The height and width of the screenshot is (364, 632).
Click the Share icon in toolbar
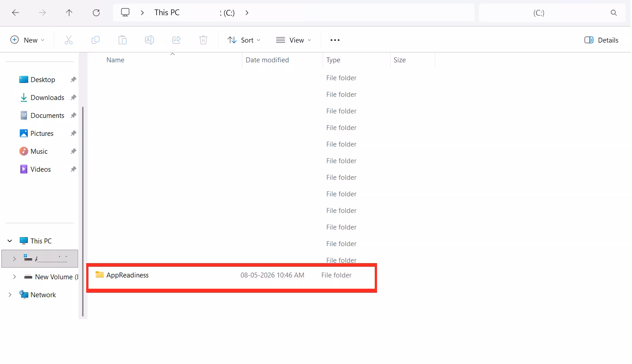pos(176,40)
